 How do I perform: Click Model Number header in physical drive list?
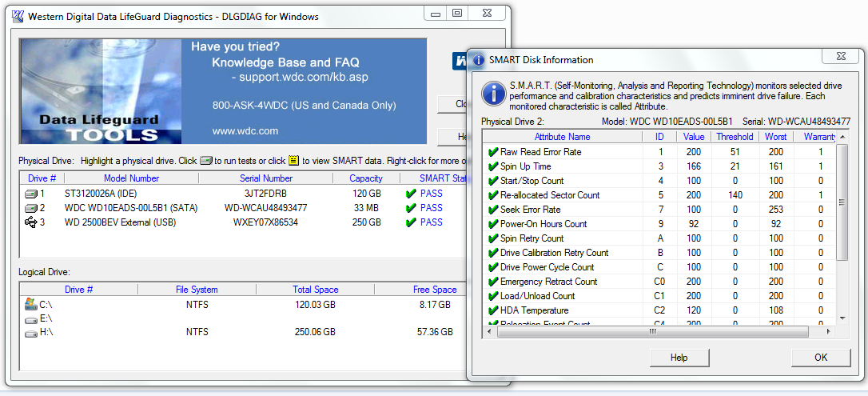(x=131, y=178)
